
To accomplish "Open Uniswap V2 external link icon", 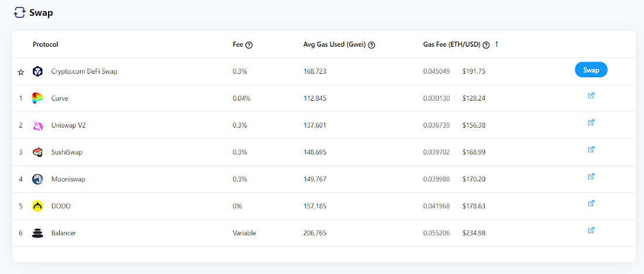I will pos(591,122).
